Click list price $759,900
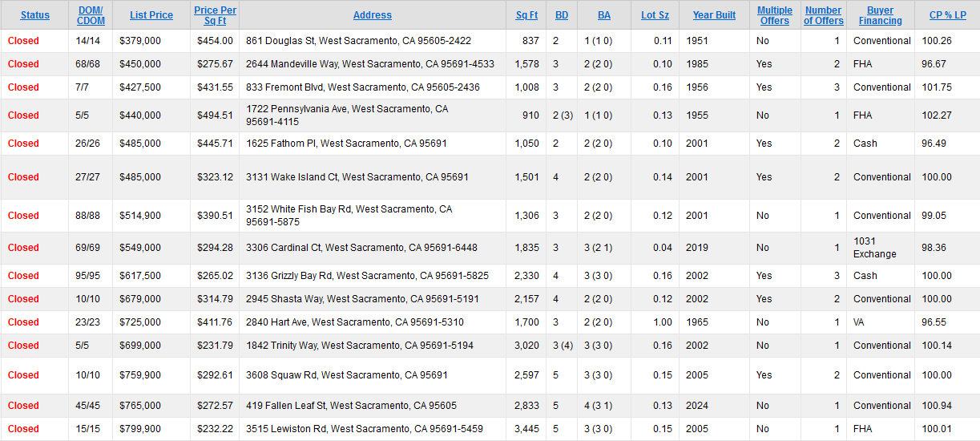This screenshot has height=441, width=980. click(140, 375)
